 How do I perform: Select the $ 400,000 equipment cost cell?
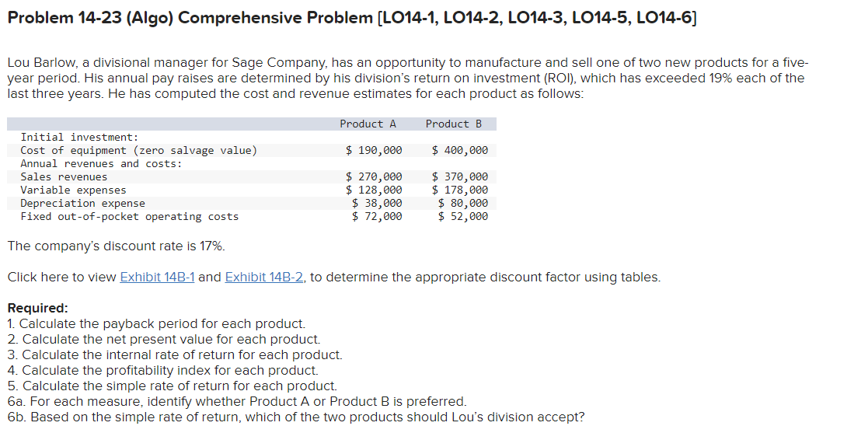click(x=459, y=150)
